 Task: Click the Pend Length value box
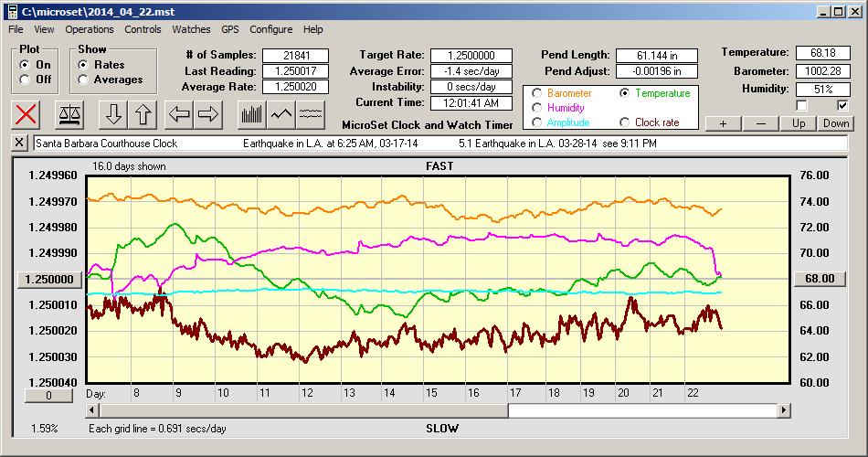pyautogui.click(x=657, y=56)
